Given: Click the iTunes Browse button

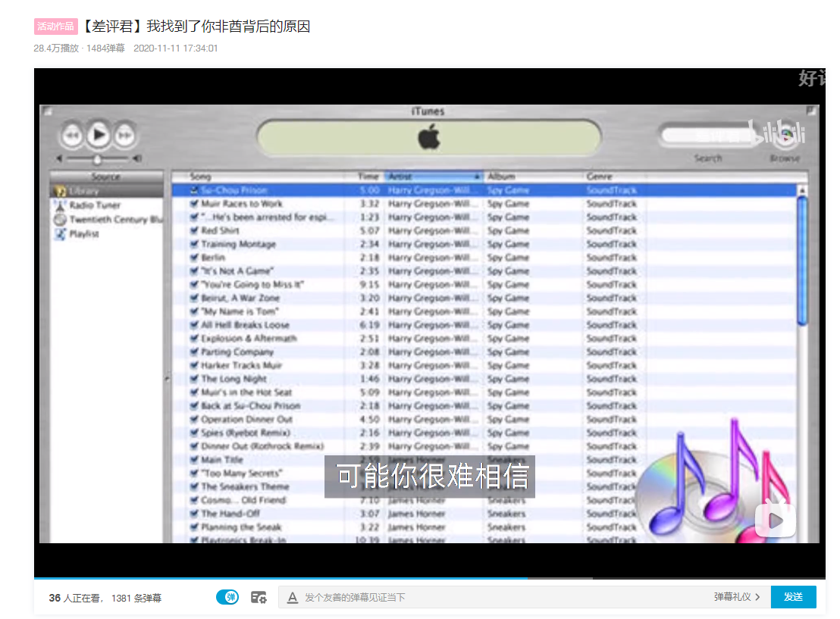Looking at the screenshot, I should [785, 136].
